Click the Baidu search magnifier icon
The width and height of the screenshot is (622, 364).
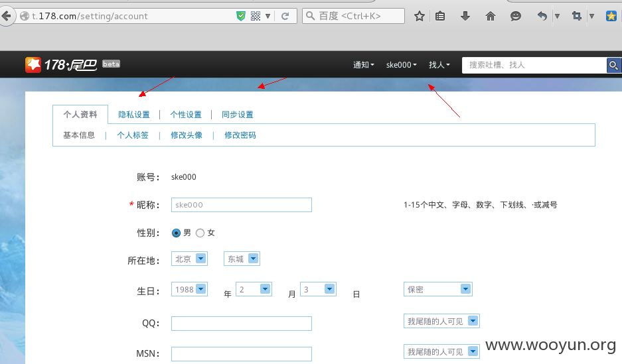click(x=311, y=16)
